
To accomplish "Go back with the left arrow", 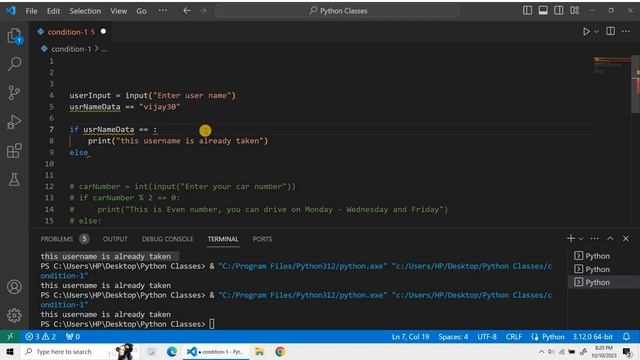I will (x=187, y=11).
